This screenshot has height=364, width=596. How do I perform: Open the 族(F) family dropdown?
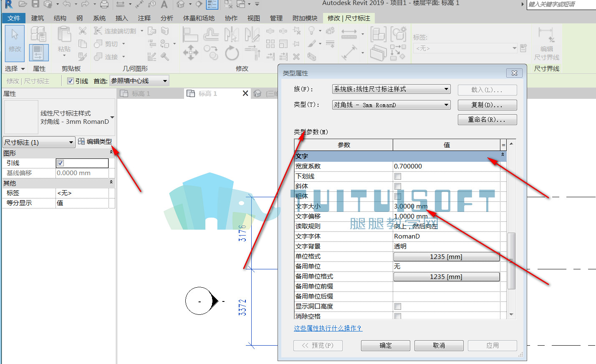coord(391,89)
